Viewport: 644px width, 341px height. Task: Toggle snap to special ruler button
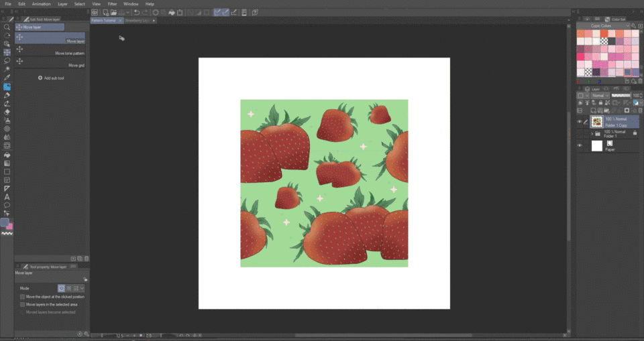tap(225, 12)
